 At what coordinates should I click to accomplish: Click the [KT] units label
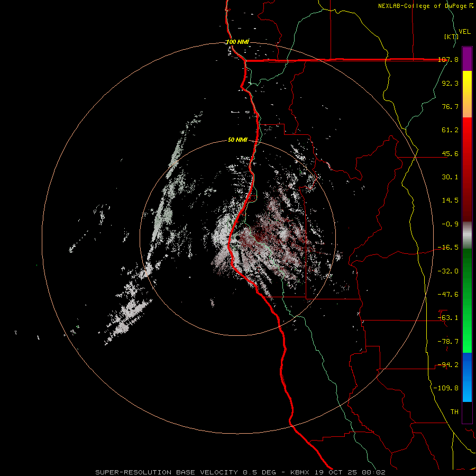451,36
